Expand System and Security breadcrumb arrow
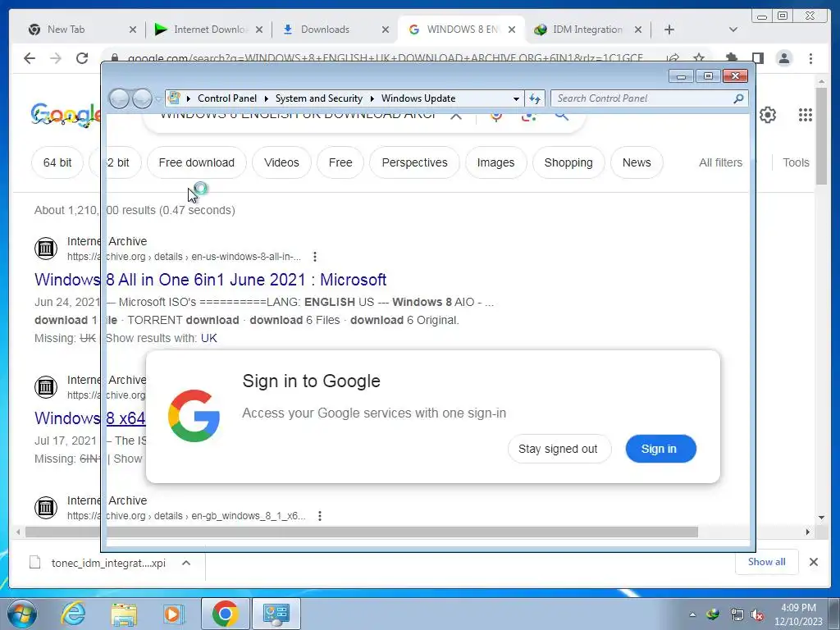This screenshot has height=630, width=840. coord(372,98)
